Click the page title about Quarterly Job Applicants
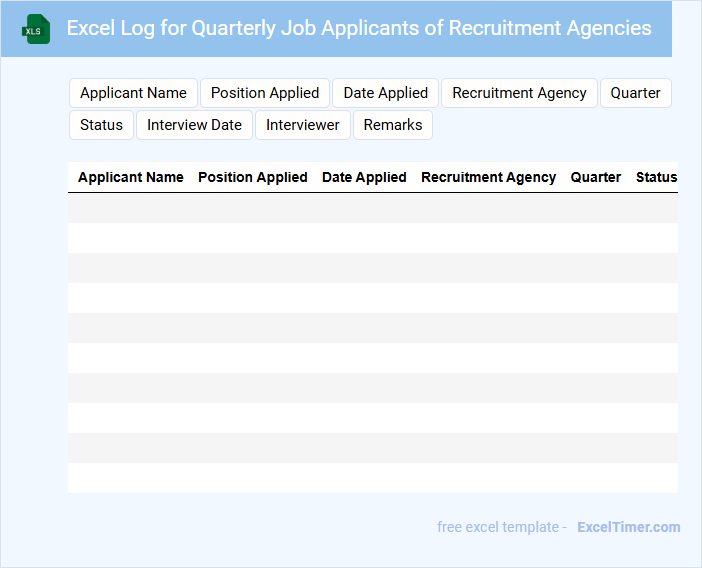702x568 pixels. [359, 28]
